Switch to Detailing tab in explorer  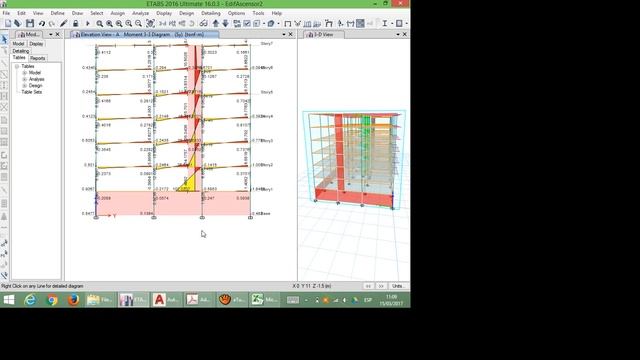tap(21, 51)
